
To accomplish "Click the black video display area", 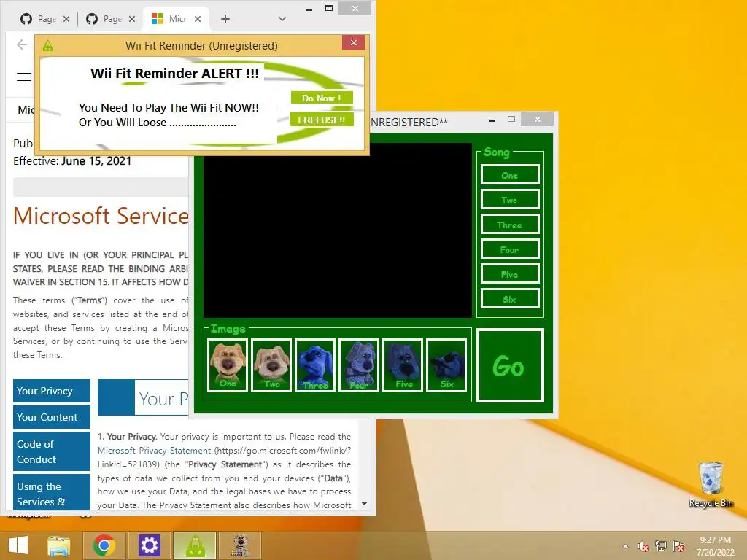I will pyautogui.click(x=337, y=230).
